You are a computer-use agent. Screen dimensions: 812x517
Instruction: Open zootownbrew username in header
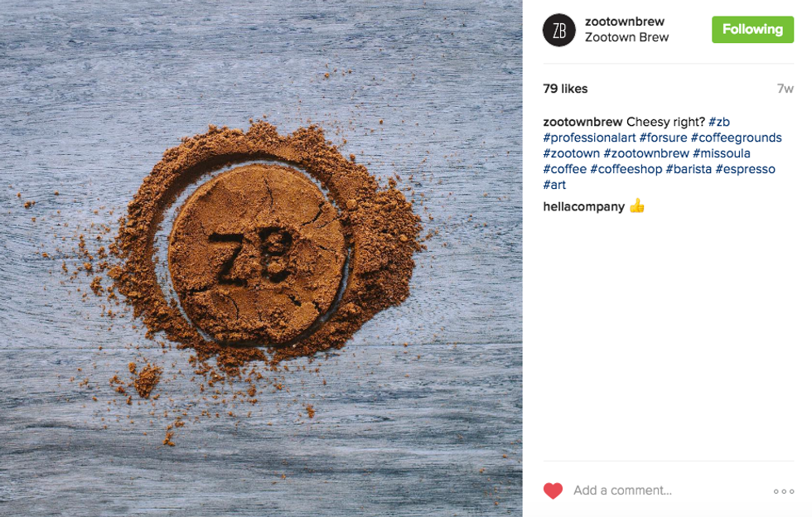coord(625,22)
